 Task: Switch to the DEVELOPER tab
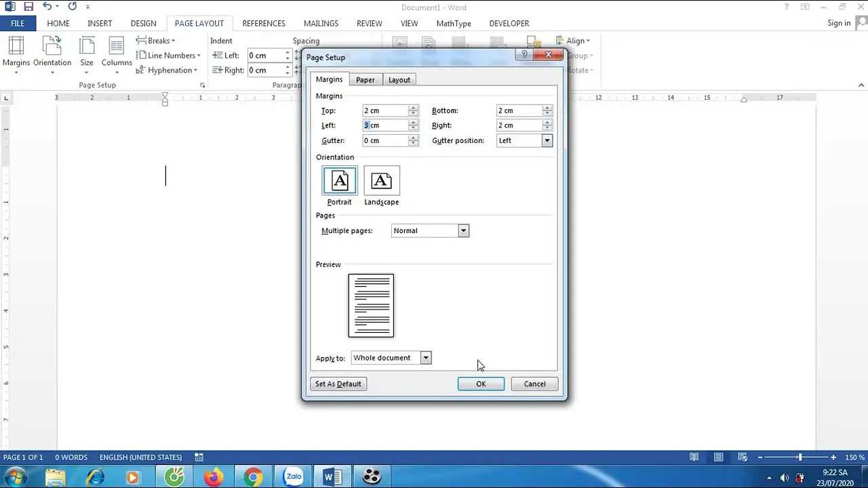click(x=509, y=23)
